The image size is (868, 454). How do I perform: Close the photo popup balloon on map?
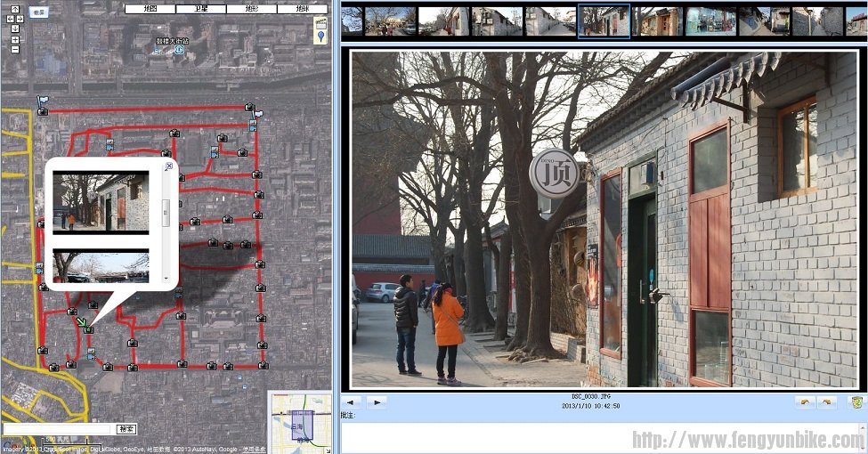pyautogui.click(x=168, y=166)
